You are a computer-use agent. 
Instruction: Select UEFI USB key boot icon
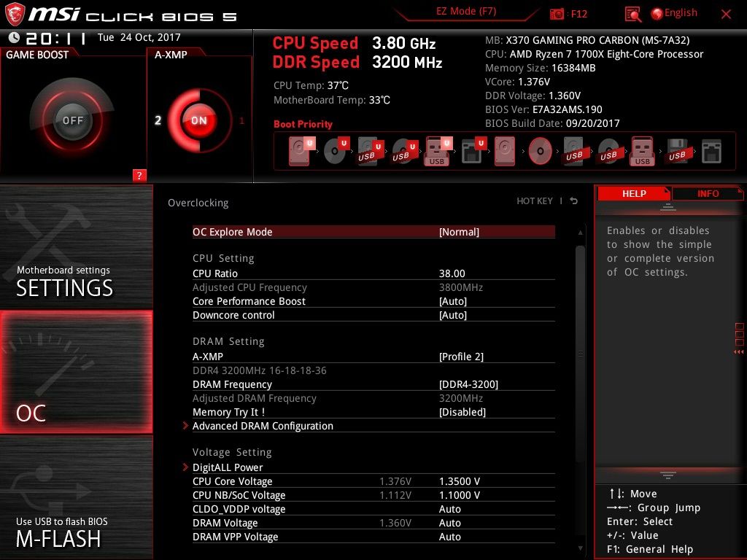(x=438, y=151)
